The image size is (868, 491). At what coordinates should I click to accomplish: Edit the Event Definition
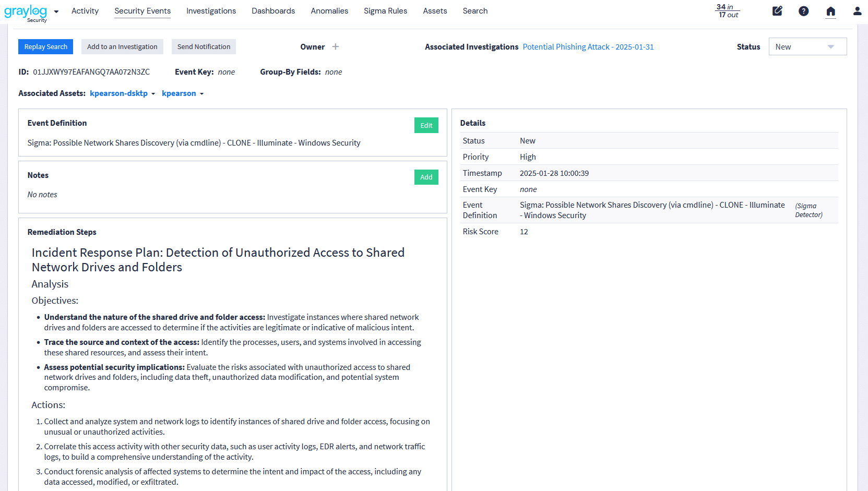[x=426, y=125]
